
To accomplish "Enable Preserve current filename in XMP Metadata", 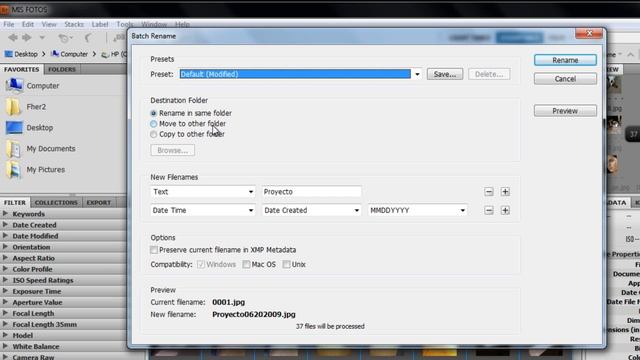I will pos(154,250).
